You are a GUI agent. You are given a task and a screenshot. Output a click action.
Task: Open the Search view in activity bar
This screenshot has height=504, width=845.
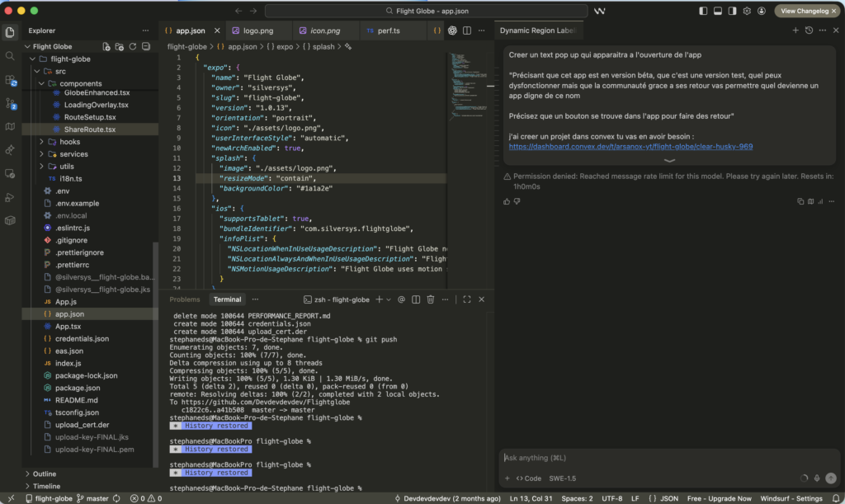(x=10, y=56)
